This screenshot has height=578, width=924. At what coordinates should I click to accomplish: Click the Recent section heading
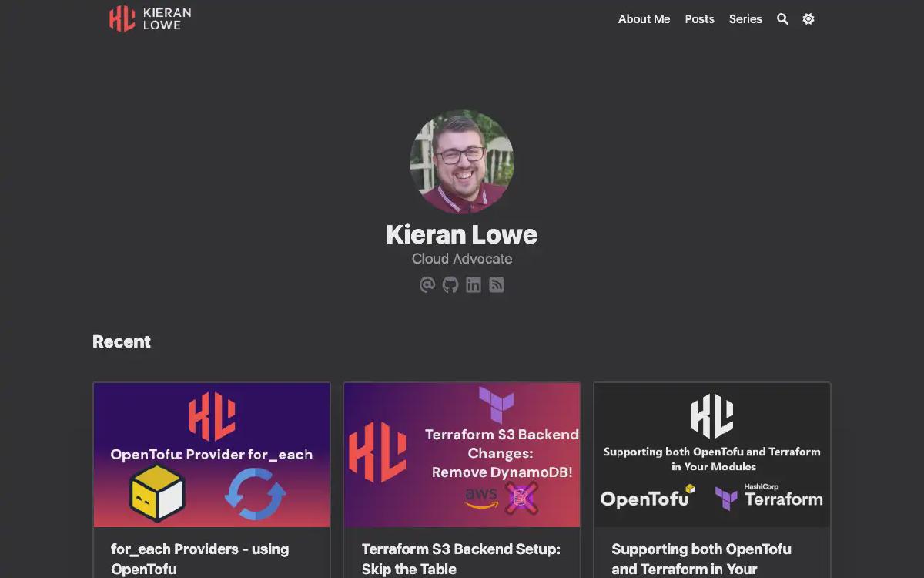click(x=122, y=341)
